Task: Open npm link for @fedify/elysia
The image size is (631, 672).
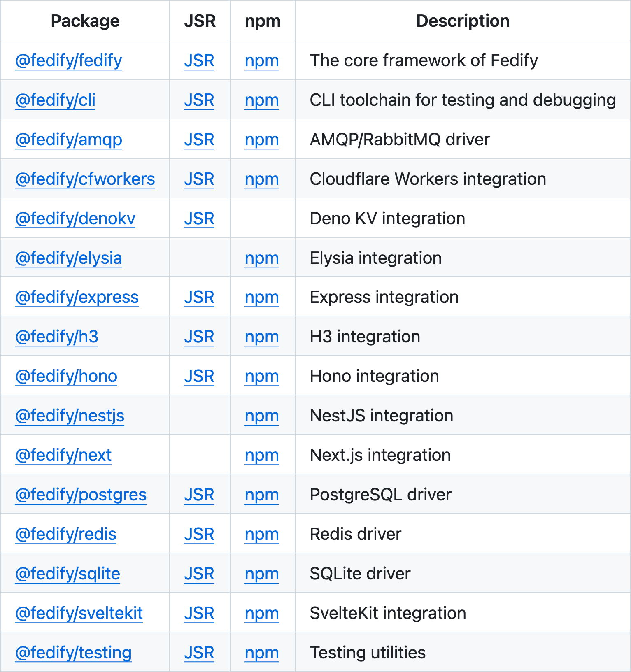Action: tap(262, 258)
